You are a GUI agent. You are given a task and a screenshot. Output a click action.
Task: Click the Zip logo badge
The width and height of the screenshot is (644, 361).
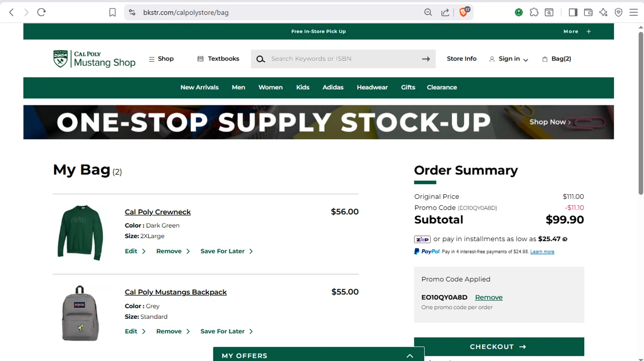click(x=422, y=239)
